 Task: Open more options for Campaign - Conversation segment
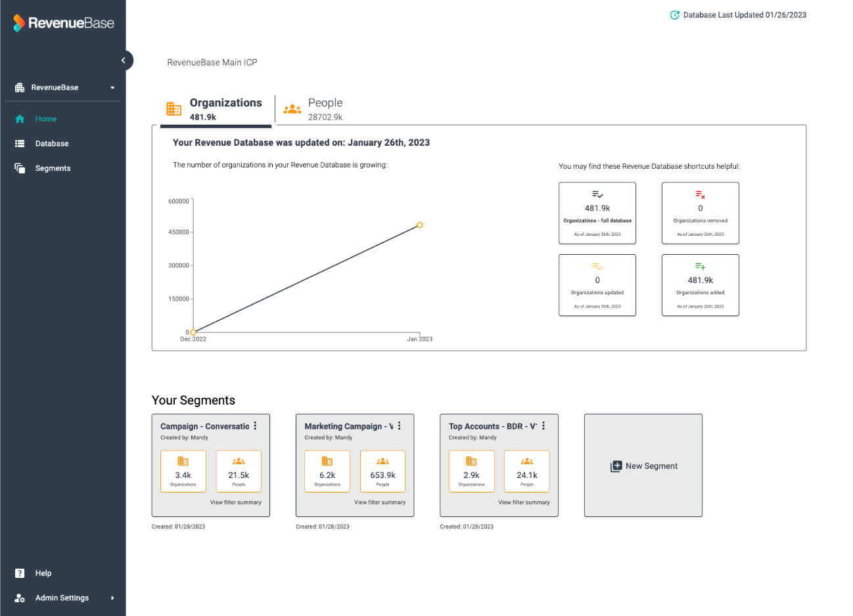256,426
